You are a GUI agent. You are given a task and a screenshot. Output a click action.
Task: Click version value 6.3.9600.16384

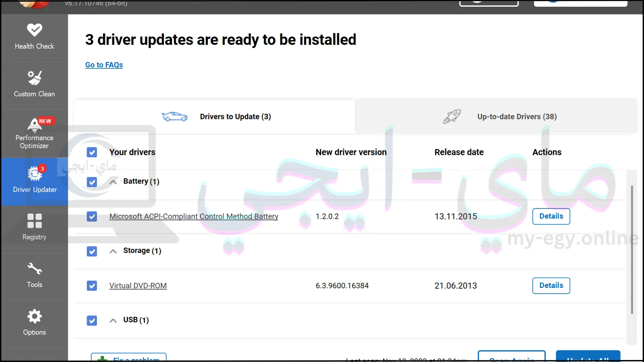pyautogui.click(x=342, y=286)
